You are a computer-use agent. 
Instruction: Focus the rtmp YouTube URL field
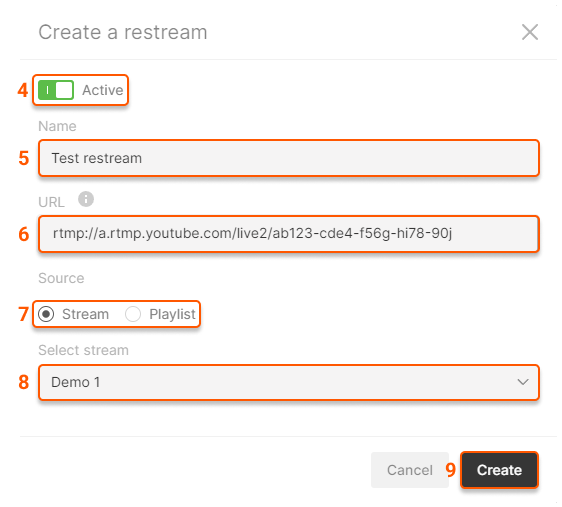tap(289, 234)
